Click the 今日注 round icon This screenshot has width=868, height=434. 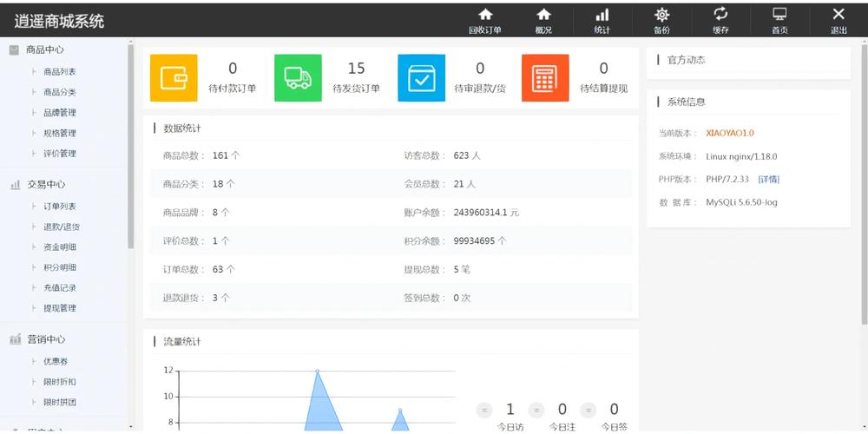click(x=536, y=411)
